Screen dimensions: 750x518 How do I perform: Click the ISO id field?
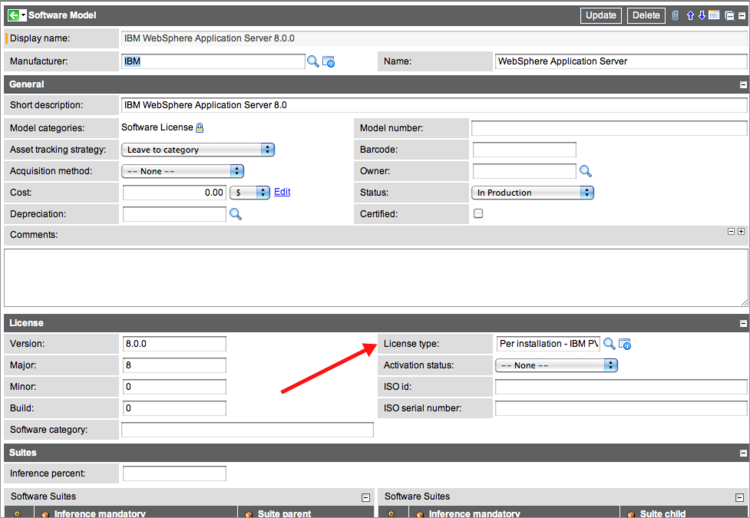point(621,387)
